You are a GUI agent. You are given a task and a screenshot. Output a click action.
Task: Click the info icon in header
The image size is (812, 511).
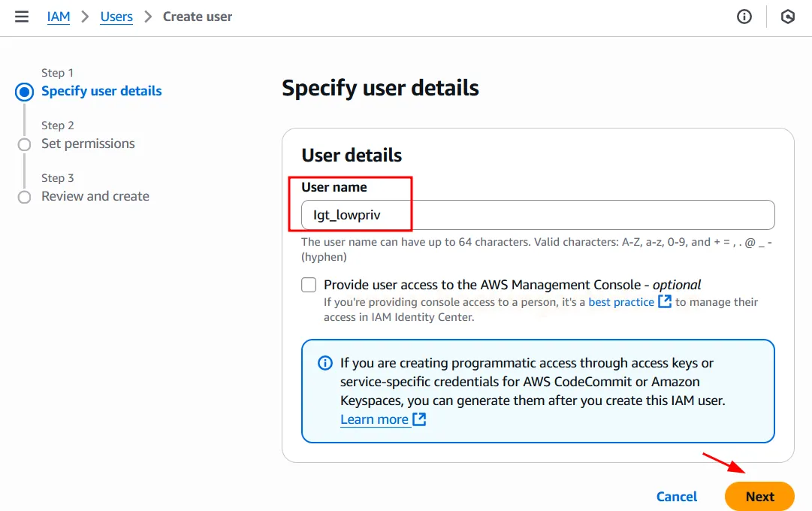(744, 17)
